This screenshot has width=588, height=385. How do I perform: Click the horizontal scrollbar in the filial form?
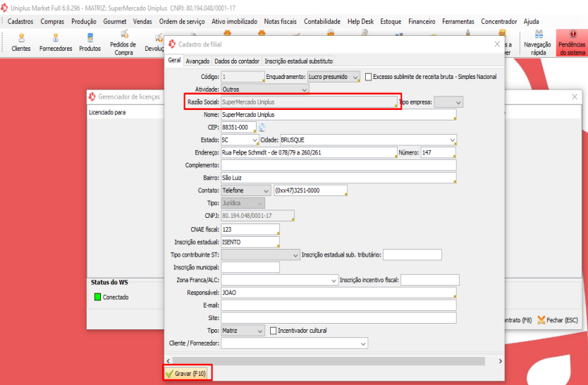329,361
